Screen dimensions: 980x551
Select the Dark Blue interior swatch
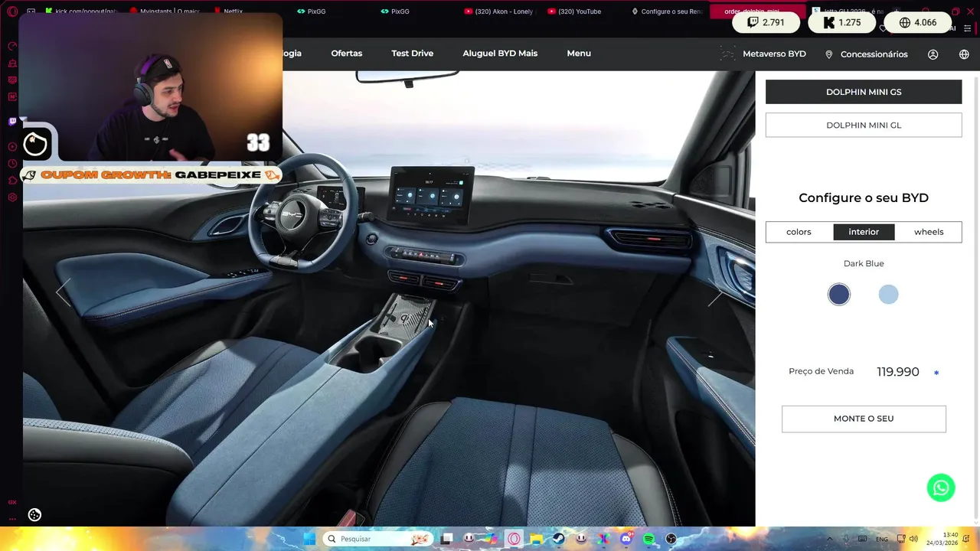(839, 295)
